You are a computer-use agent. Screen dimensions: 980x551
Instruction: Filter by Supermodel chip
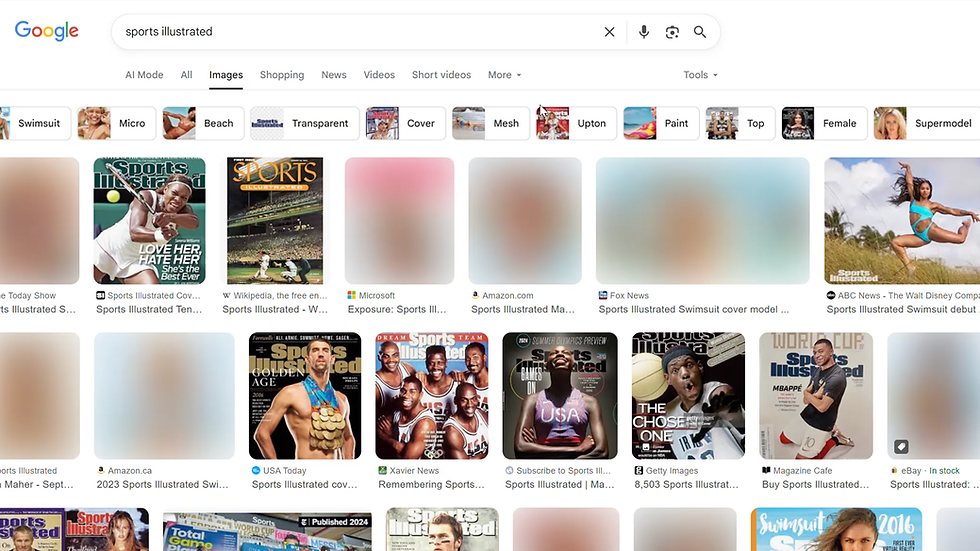tap(927, 123)
